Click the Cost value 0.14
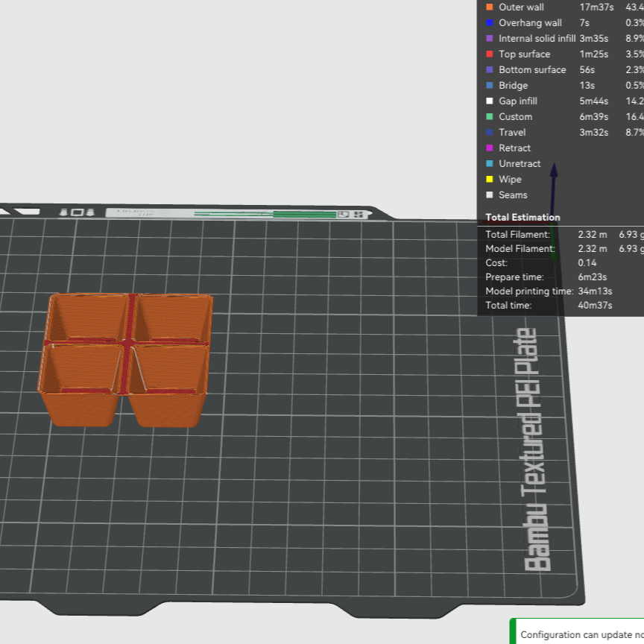The height and width of the screenshot is (644, 644). tap(587, 263)
